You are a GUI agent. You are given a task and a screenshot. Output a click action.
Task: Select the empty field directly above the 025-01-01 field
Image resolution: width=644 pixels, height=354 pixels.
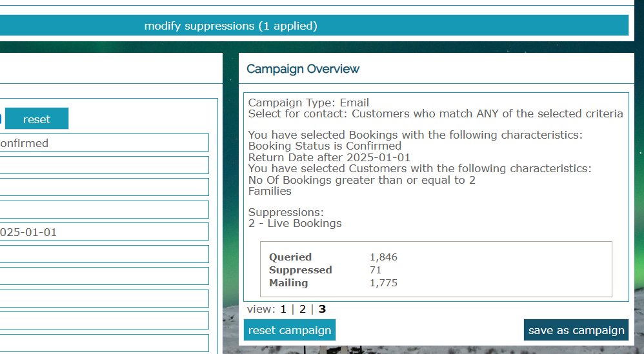click(x=105, y=210)
